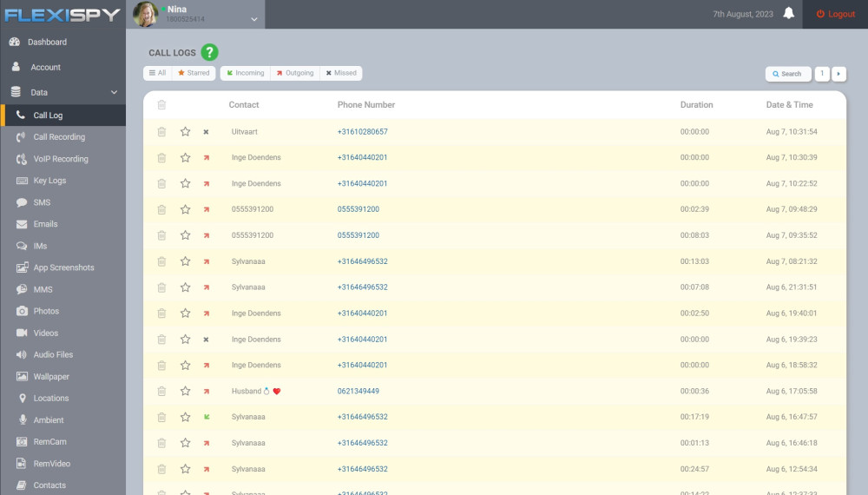This screenshot has width=868, height=495.
Task: Open Dashboard in the sidebar
Action: [47, 42]
